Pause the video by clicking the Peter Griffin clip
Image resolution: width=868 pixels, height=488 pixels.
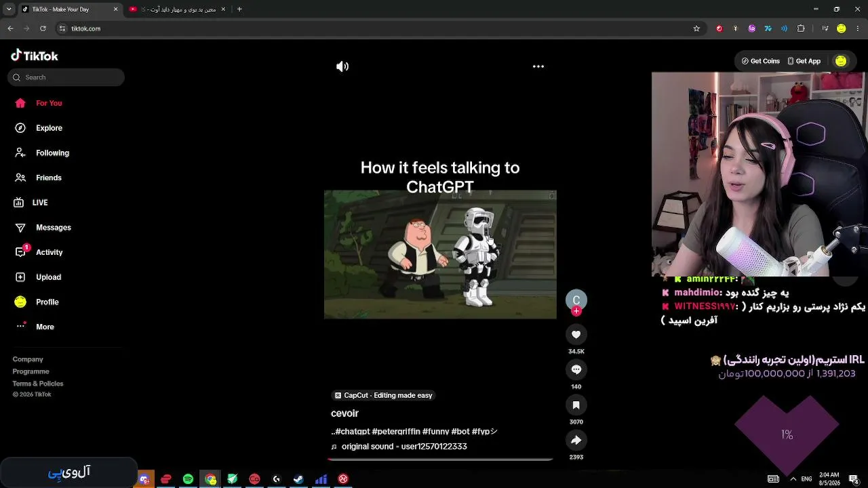coord(440,254)
